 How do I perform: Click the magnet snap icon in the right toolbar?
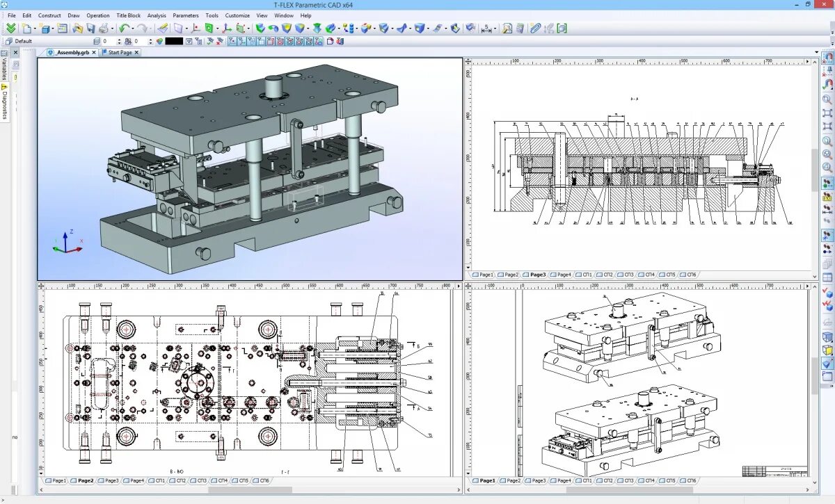pos(827,57)
